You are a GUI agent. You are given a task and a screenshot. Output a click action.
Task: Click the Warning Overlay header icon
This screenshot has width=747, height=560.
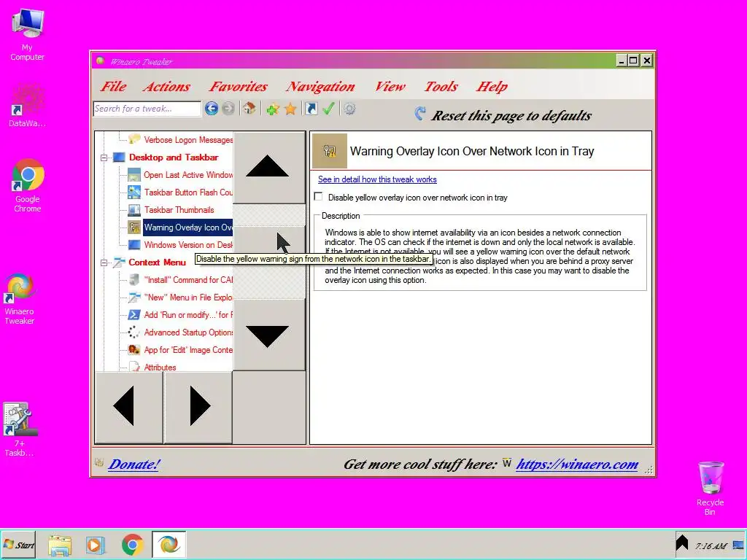coord(329,151)
